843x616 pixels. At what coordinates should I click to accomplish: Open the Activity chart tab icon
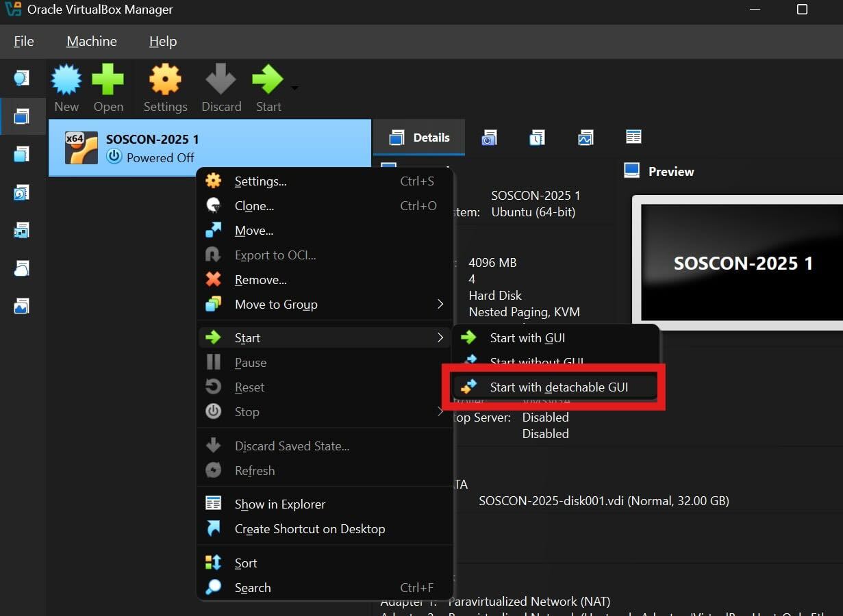pos(585,138)
